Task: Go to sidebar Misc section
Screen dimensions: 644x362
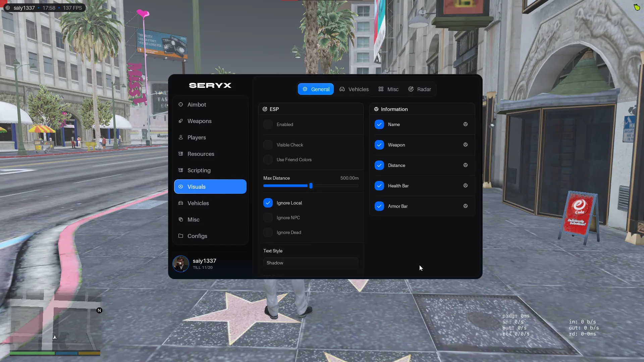Action: tap(210, 220)
